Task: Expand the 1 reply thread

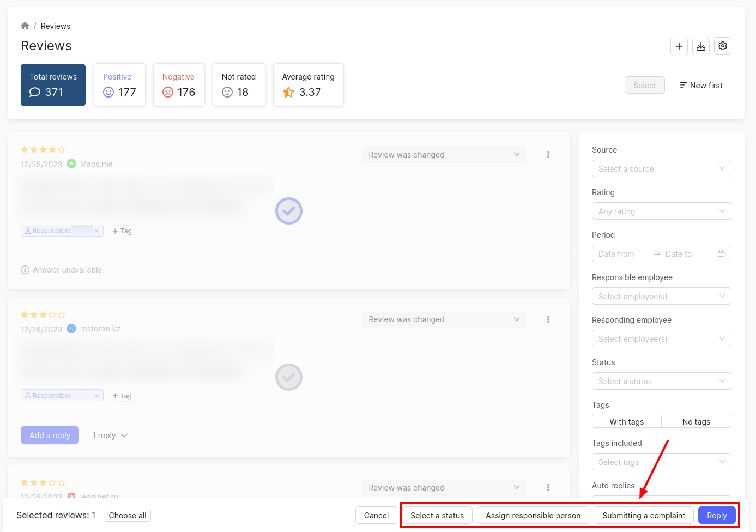Action: coord(110,436)
